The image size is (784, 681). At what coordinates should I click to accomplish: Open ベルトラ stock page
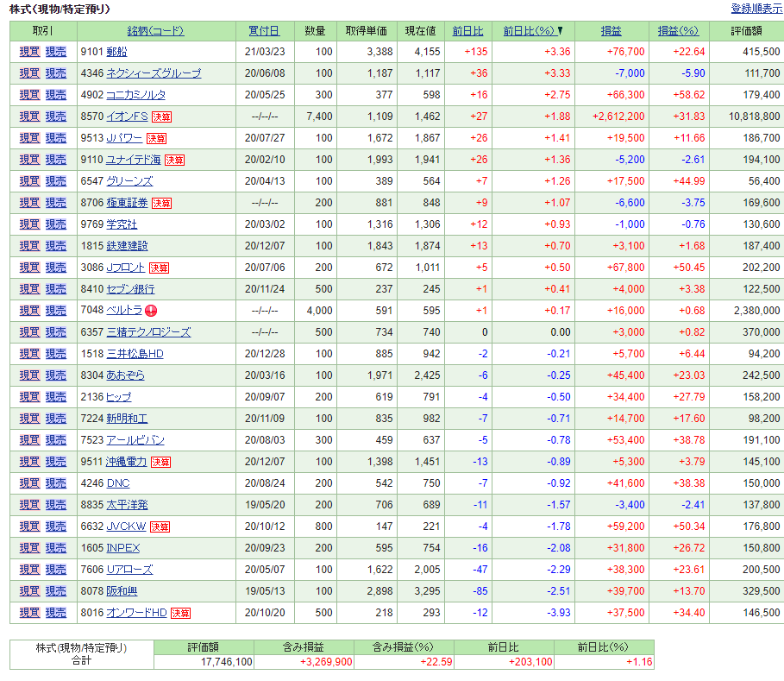tap(124, 311)
